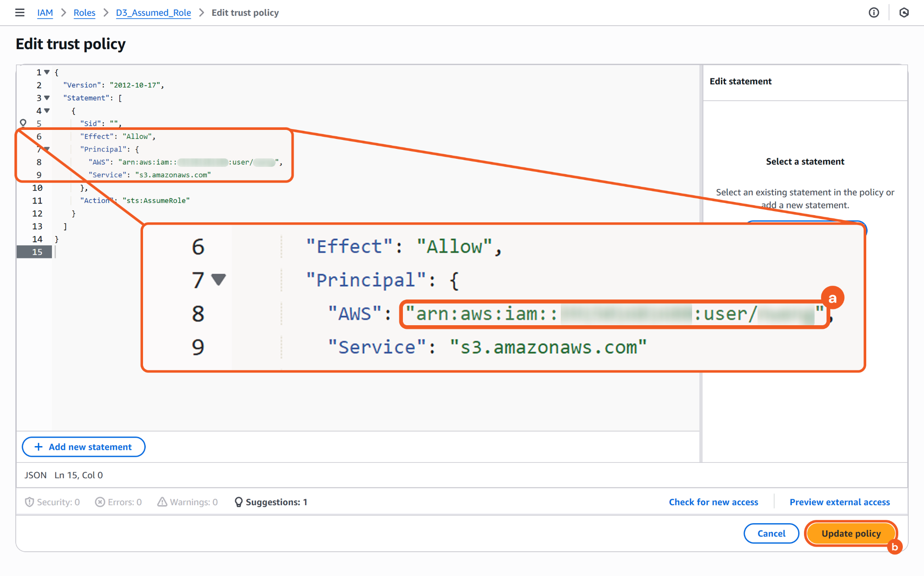This screenshot has width=924, height=576.
Task: Click the lightbulb suggestion icon on line 5
Action: [23, 123]
